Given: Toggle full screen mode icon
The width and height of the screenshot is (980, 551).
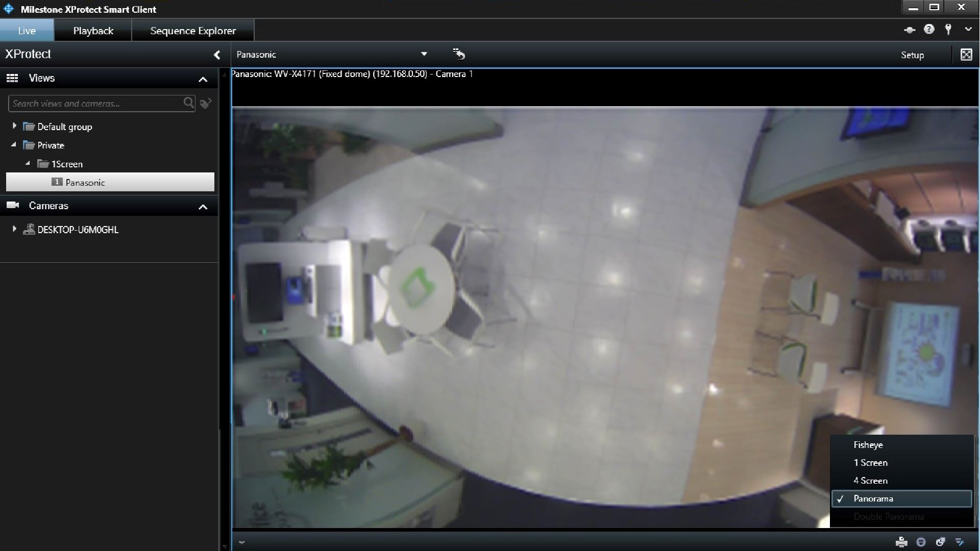Looking at the screenshot, I should pos(966,55).
